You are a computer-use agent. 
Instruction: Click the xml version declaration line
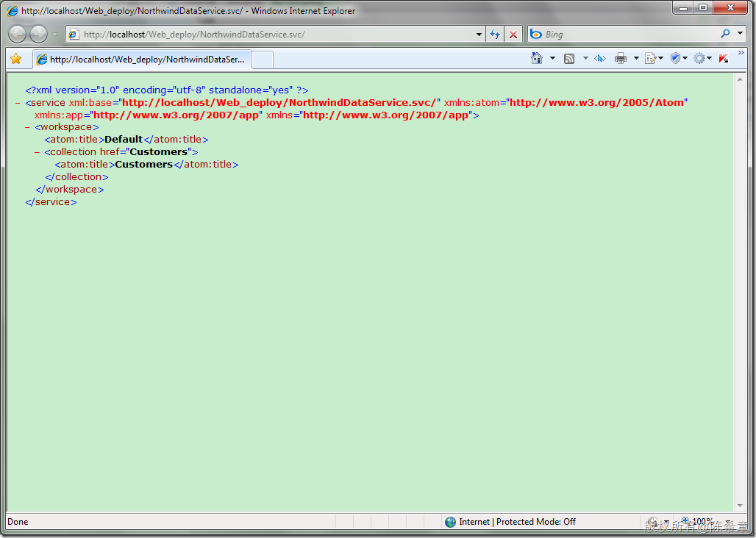point(167,90)
